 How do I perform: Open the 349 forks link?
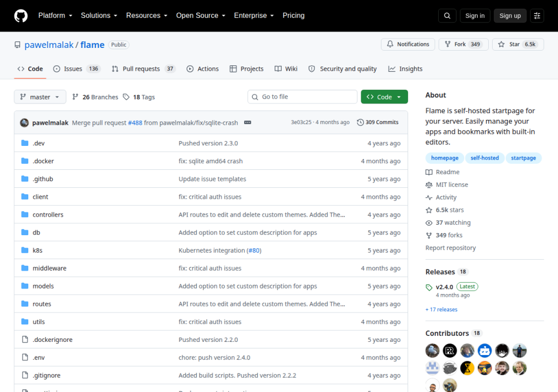coord(444,235)
